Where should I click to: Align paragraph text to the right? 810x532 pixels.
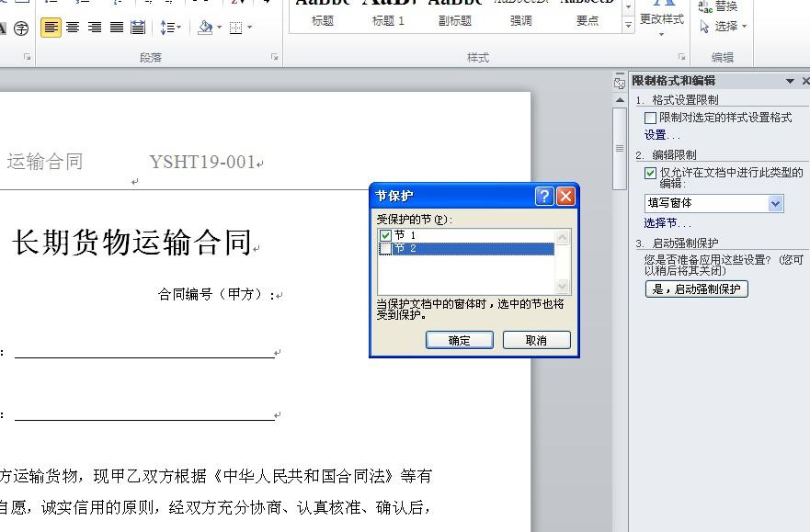[x=95, y=28]
